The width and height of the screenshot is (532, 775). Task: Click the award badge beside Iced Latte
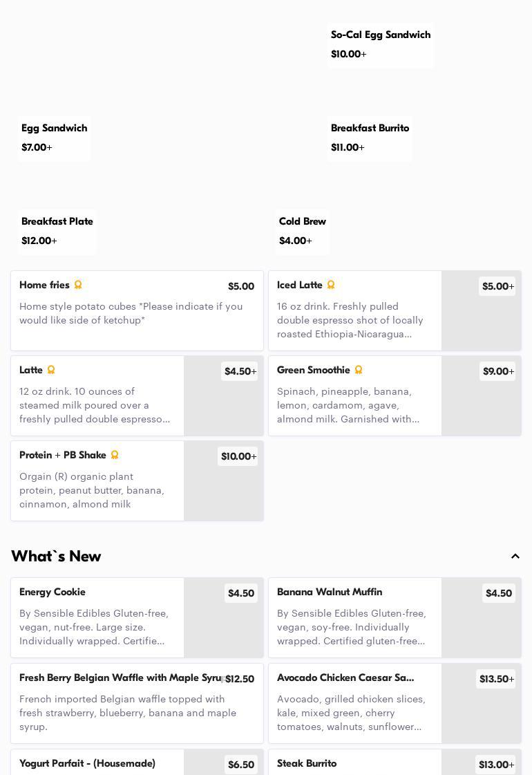[x=331, y=285]
